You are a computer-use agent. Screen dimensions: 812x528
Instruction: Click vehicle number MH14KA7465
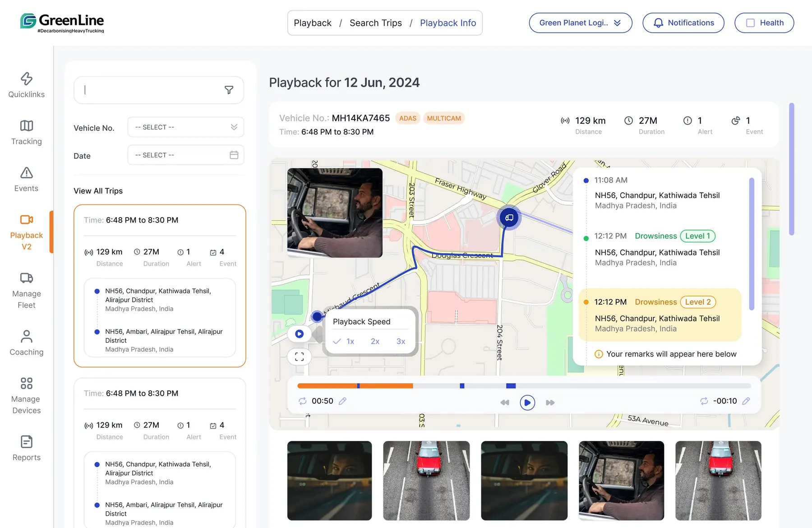click(x=361, y=118)
